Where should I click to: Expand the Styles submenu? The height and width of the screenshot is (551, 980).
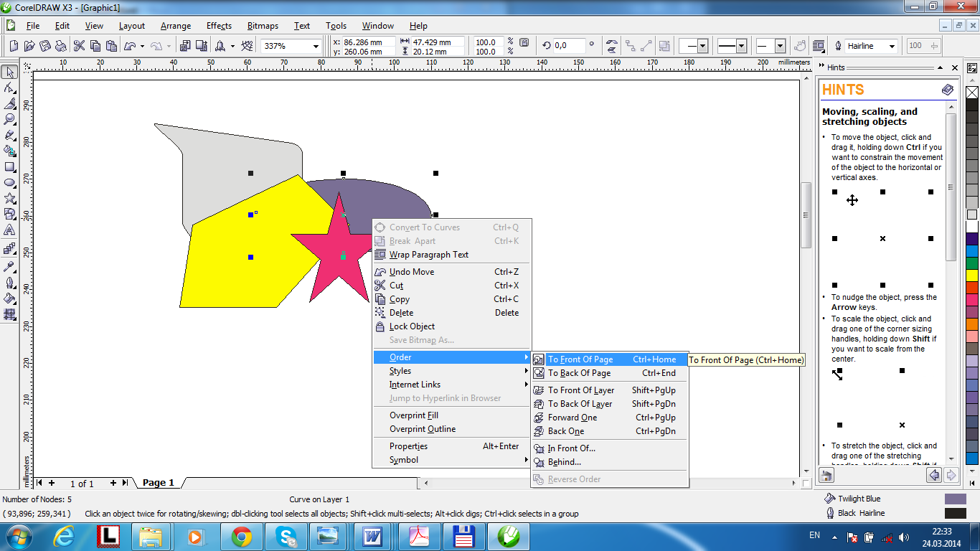(x=452, y=371)
